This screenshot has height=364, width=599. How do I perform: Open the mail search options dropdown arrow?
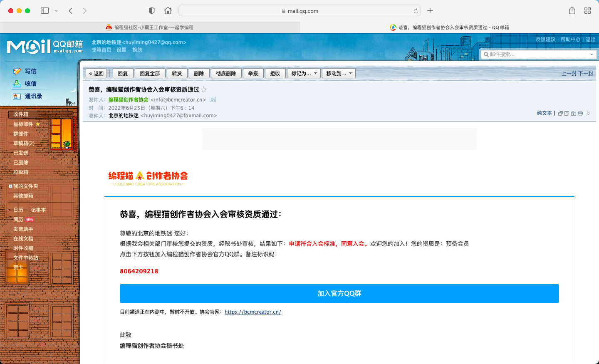click(x=592, y=54)
